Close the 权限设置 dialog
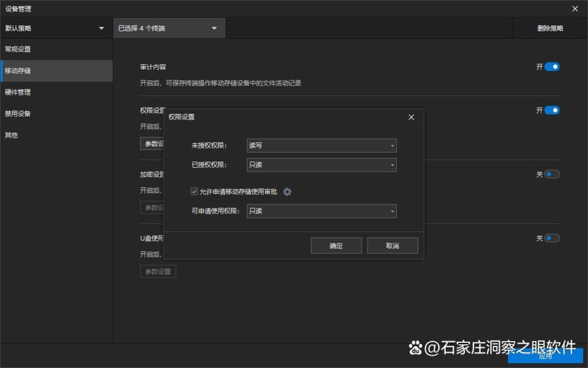The width and height of the screenshot is (588, 368). (411, 118)
